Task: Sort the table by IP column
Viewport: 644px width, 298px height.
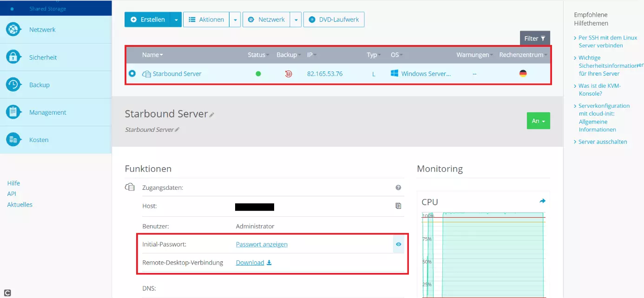Action: click(x=311, y=55)
